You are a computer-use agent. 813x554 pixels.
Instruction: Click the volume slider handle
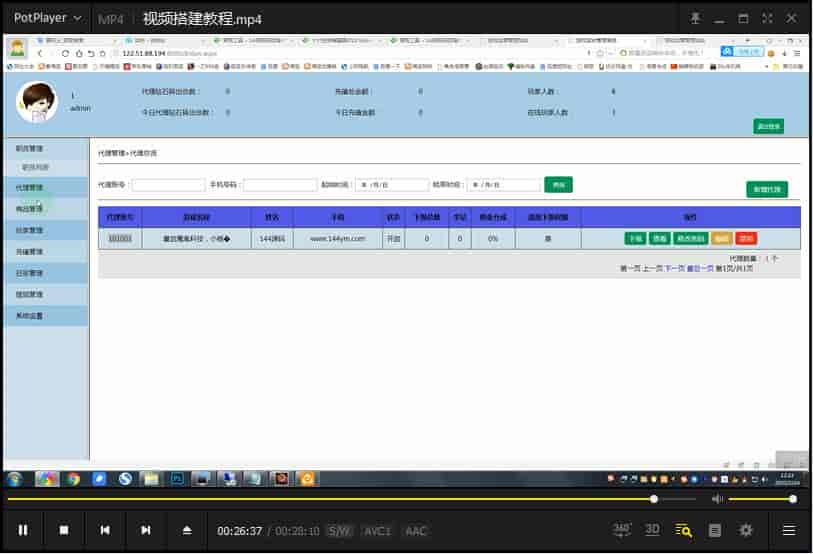coord(793,498)
